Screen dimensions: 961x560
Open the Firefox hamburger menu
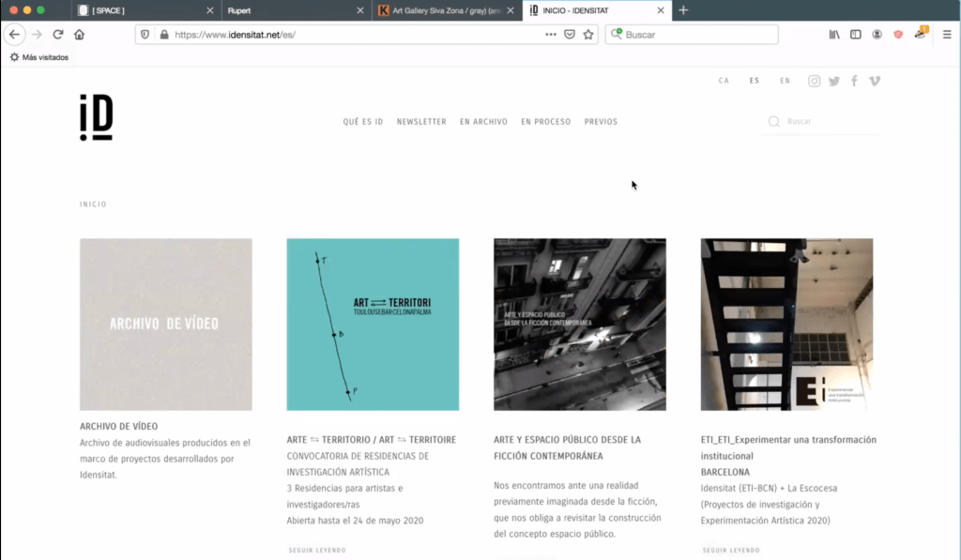coord(947,35)
